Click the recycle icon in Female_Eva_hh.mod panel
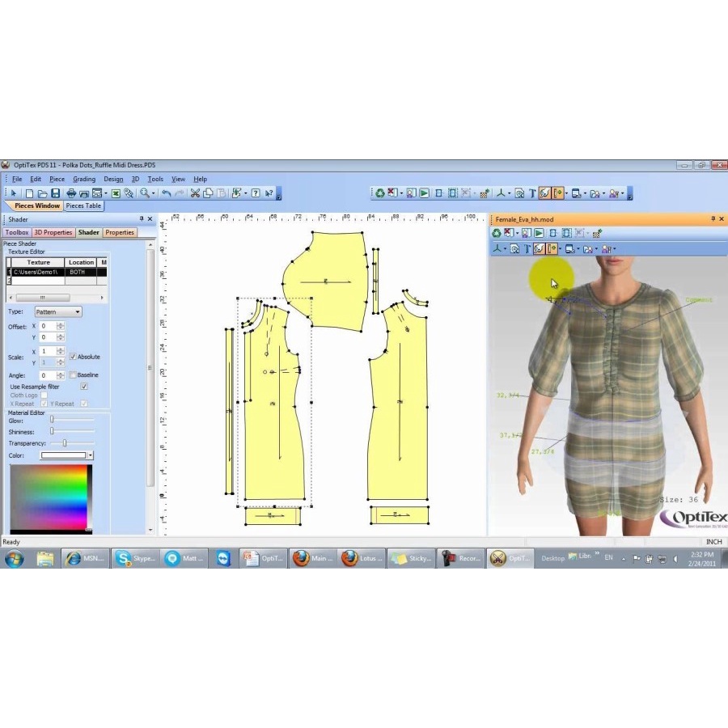 [497, 233]
